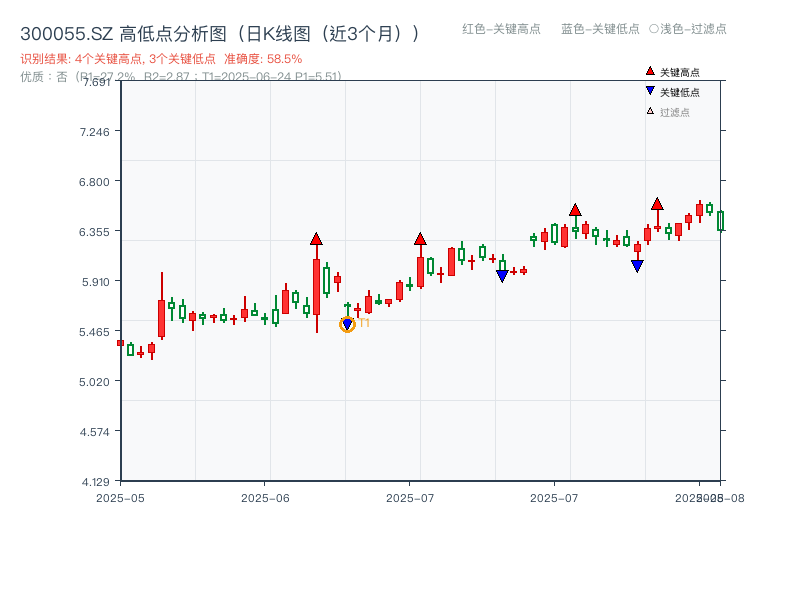Click the blue key-low triangle below the July candles
800x600 pixels.
coord(501,274)
